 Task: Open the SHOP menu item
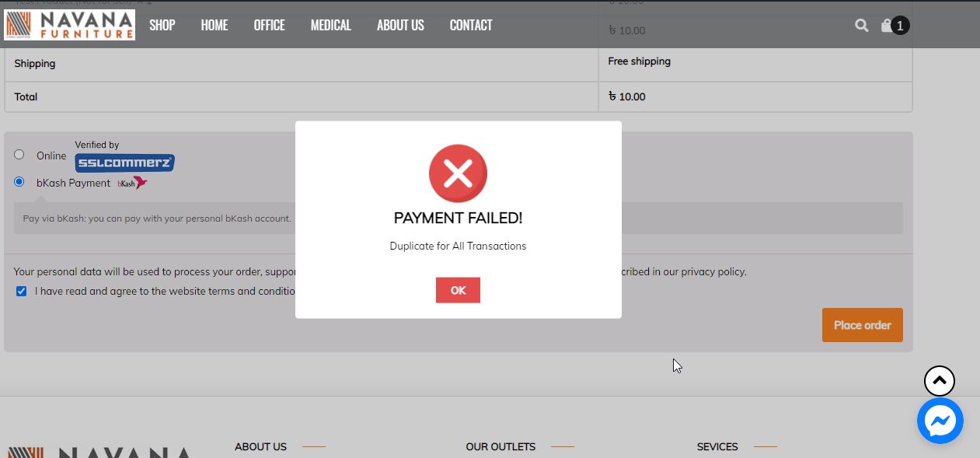[162, 26]
